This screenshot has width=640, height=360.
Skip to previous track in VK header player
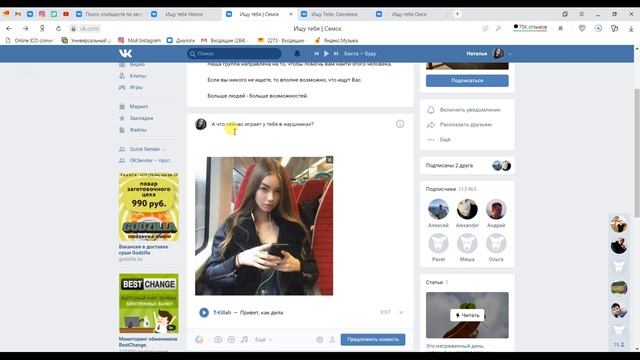(x=316, y=53)
